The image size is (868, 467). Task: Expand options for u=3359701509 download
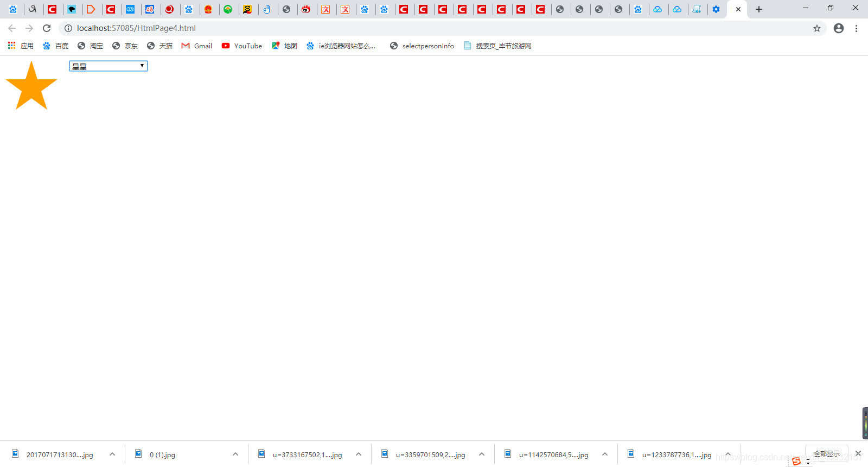[x=482, y=455]
